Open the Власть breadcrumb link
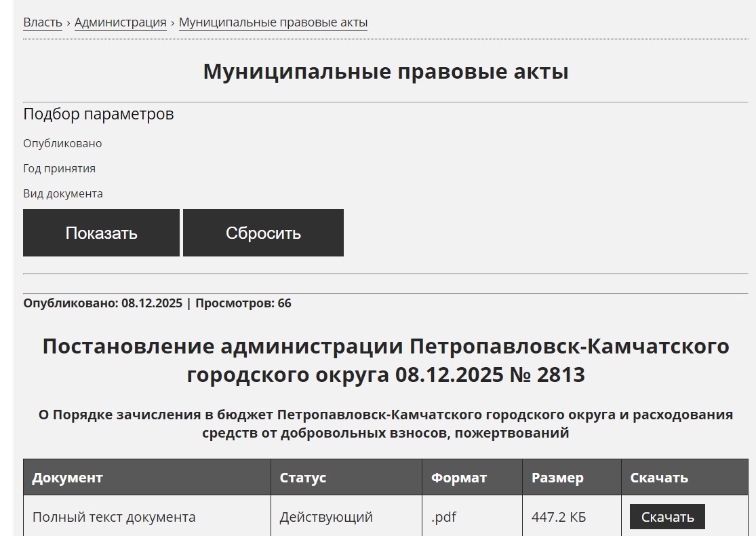756x536 pixels. click(42, 22)
